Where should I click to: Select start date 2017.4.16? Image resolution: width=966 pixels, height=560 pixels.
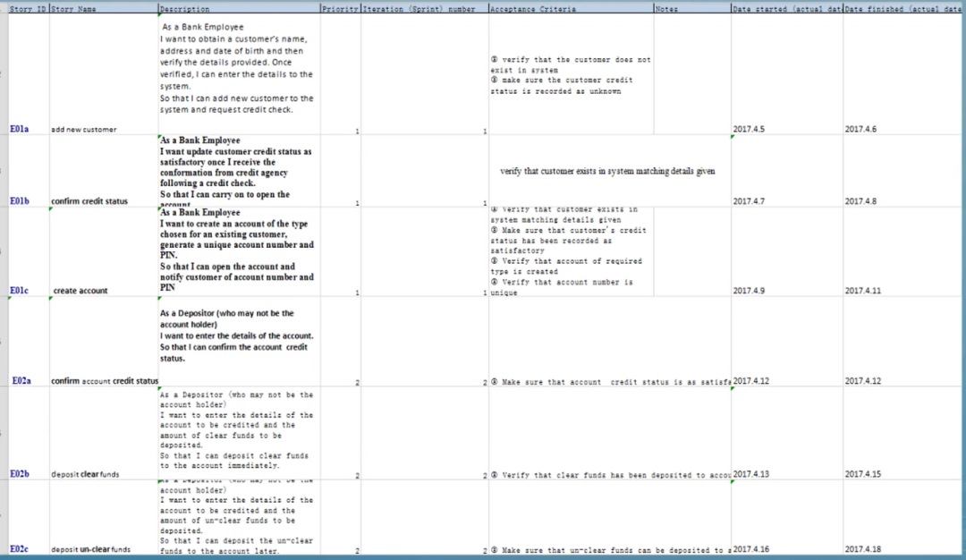(x=751, y=549)
